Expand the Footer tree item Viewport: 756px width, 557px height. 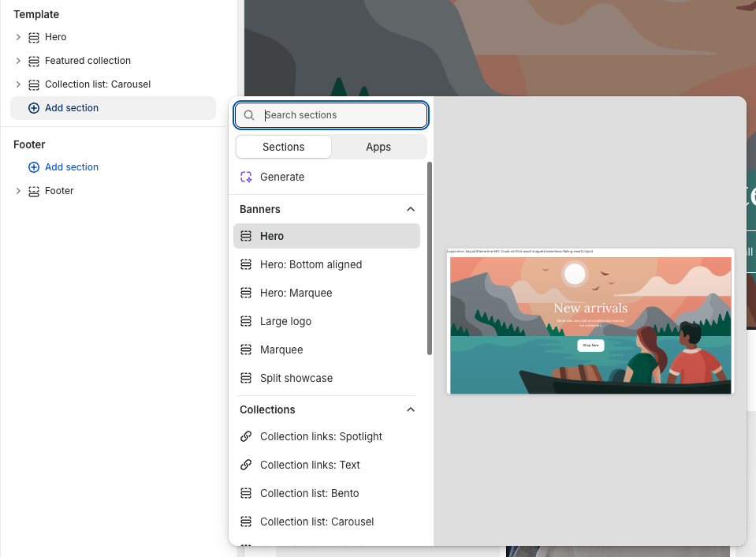point(18,191)
